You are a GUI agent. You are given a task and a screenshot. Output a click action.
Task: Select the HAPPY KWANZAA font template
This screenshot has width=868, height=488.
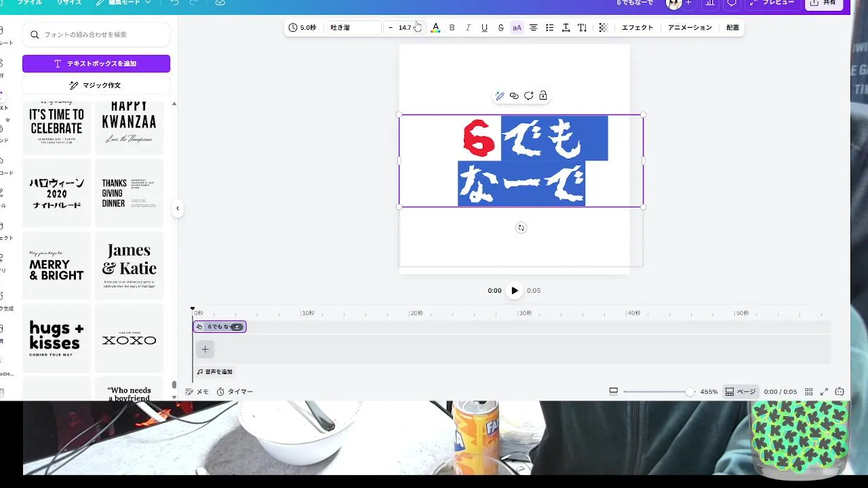[129, 127]
